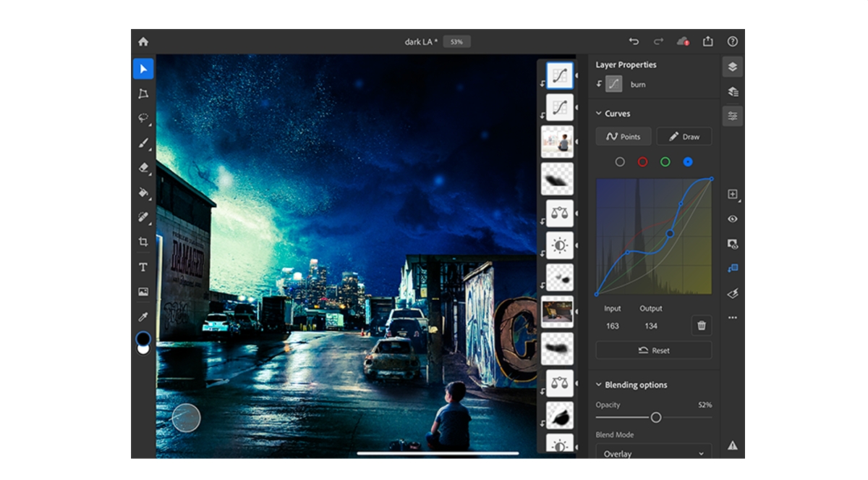Click the Opacity slider handle
The image size is (868, 480).
(x=656, y=418)
